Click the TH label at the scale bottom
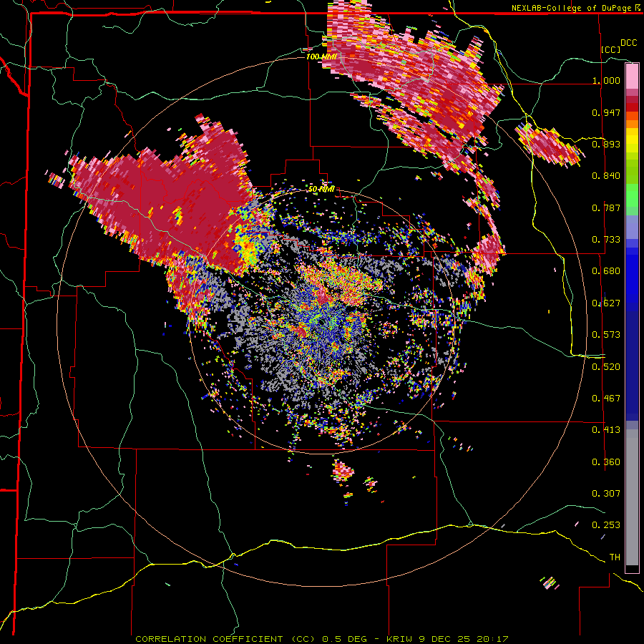Viewport: 644px width, 644px height. (x=615, y=557)
